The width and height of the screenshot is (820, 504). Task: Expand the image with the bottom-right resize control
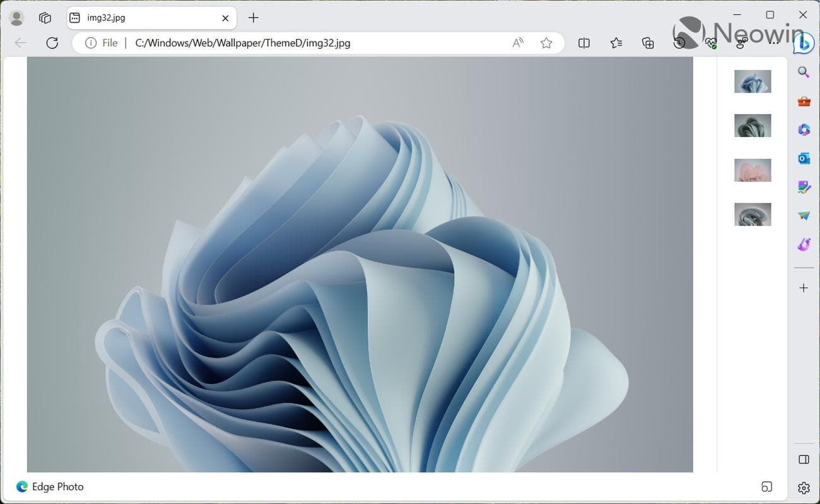click(x=767, y=487)
